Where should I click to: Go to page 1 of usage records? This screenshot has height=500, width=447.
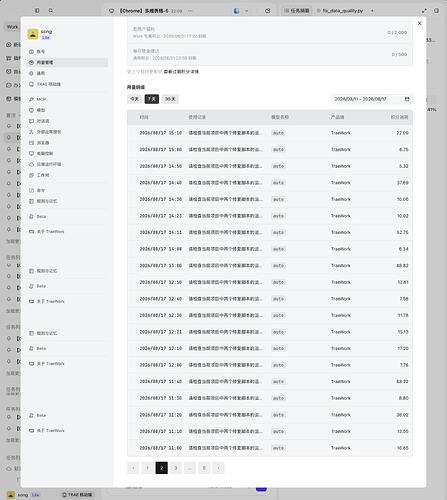tap(147, 468)
